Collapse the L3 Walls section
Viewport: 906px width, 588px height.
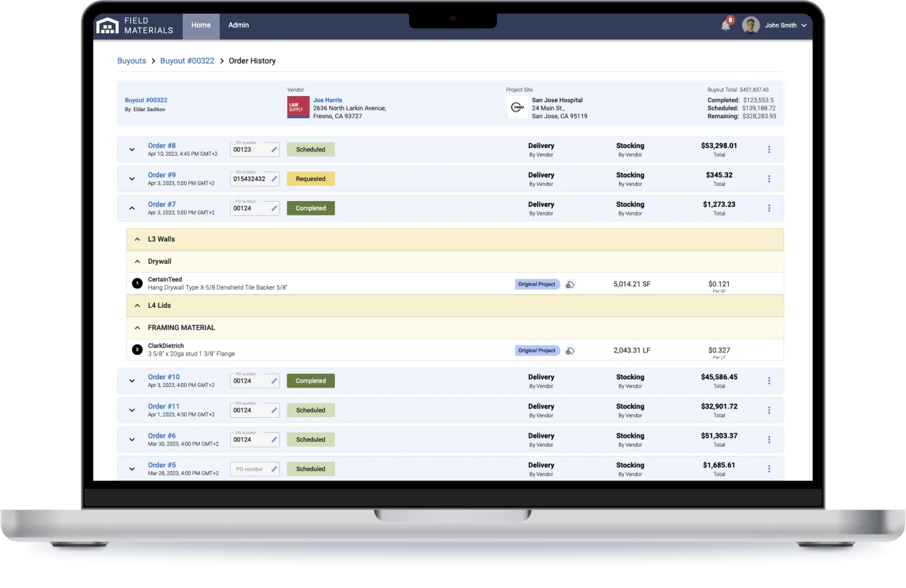click(x=137, y=239)
